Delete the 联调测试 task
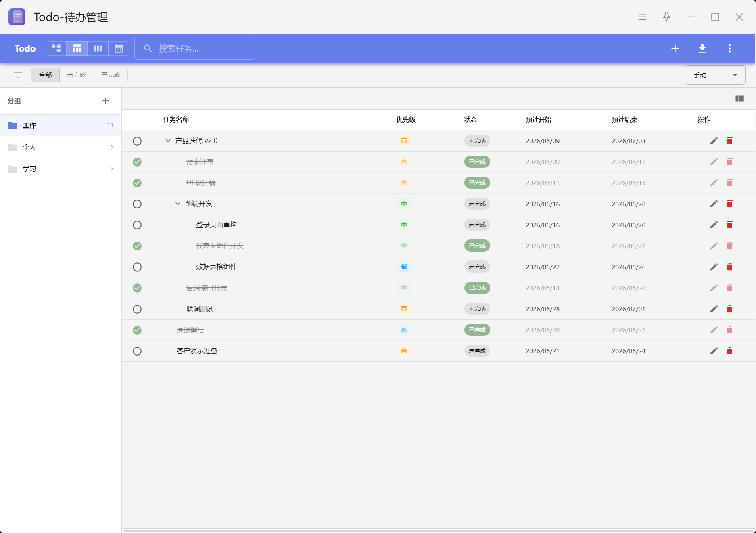This screenshot has height=533, width=756. point(730,309)
